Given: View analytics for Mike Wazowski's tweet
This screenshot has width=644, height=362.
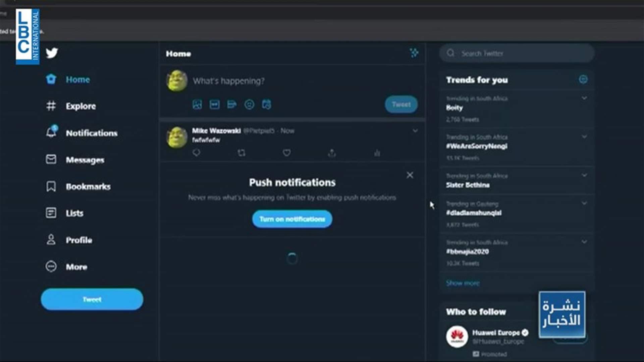Looking at the screenshot, I should point(377,153).
